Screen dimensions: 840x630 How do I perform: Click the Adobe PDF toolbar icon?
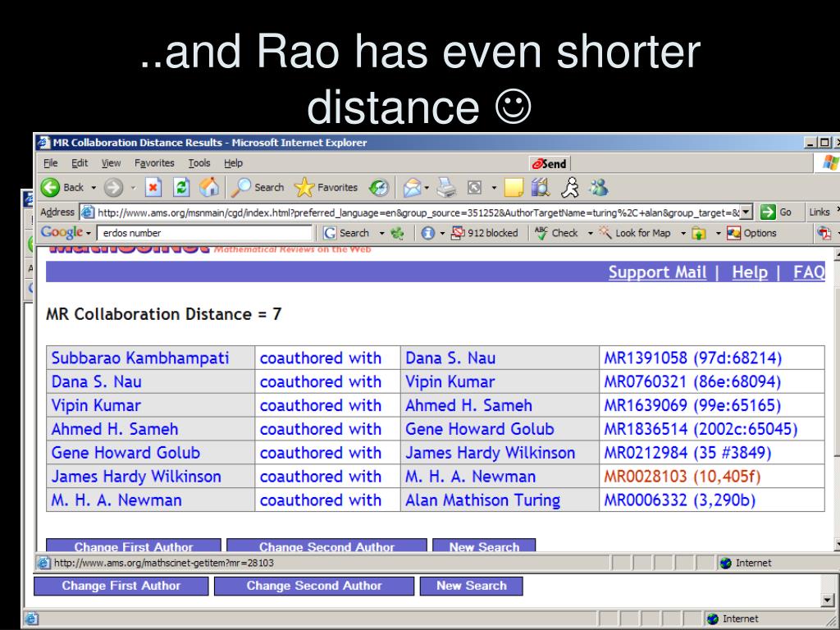(824, 233)
